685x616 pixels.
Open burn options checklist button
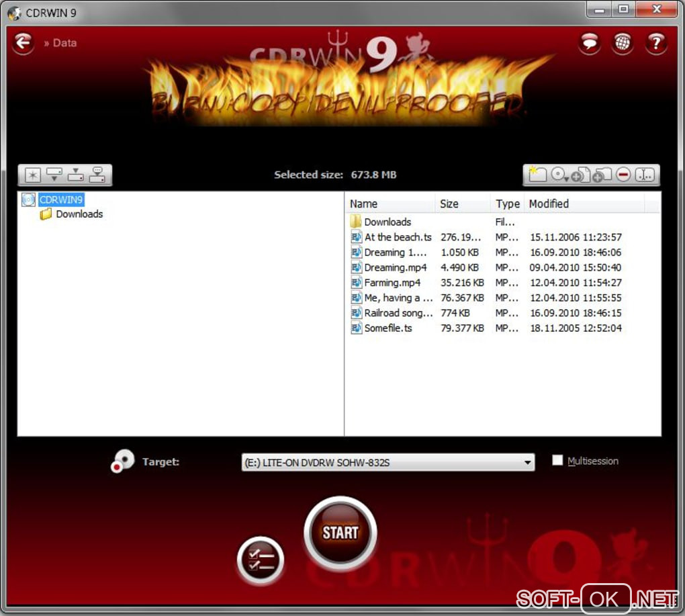coord(261,560)
